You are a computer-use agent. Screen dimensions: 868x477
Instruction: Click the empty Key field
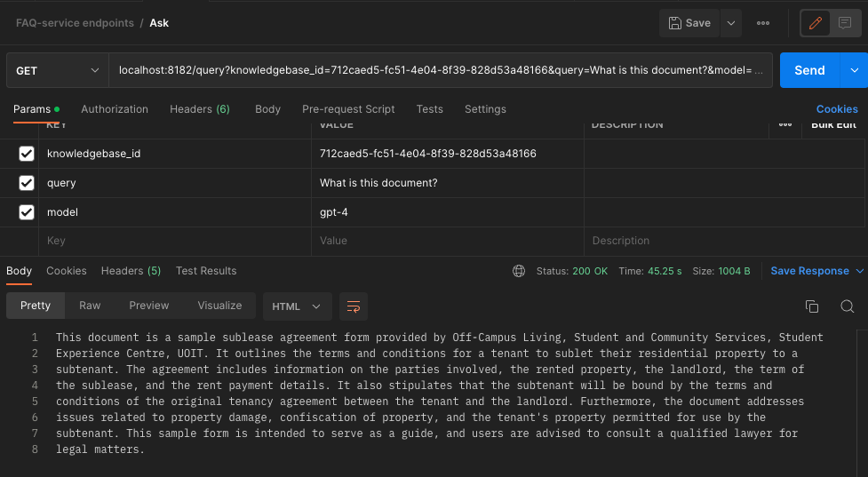175,242
